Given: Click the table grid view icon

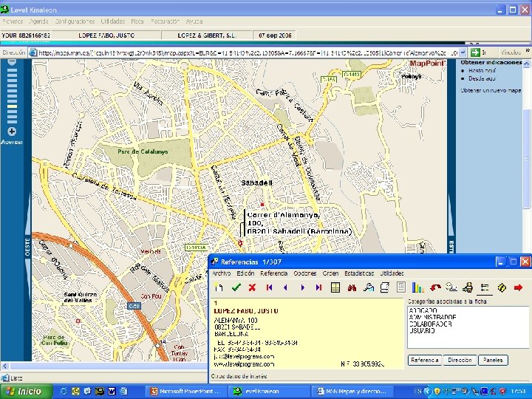Looking at the screenshot, I should coord(335,287).
